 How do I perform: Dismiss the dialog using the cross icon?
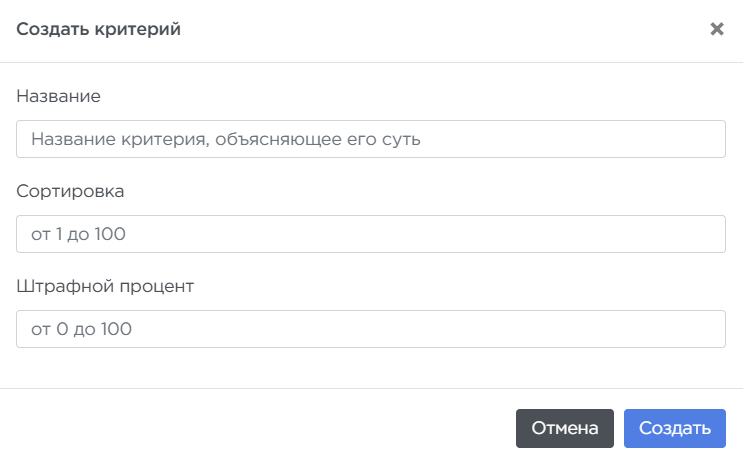click(716, 29)
